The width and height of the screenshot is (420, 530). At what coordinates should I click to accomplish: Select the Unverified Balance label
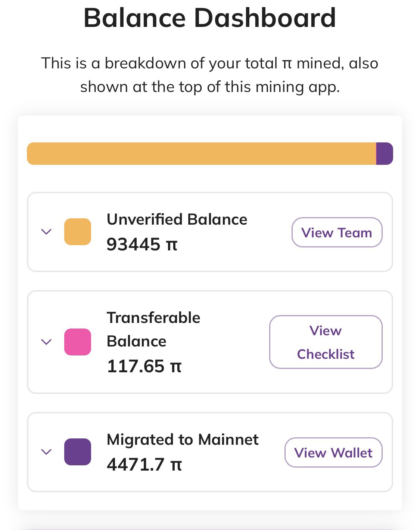point(177,219)
